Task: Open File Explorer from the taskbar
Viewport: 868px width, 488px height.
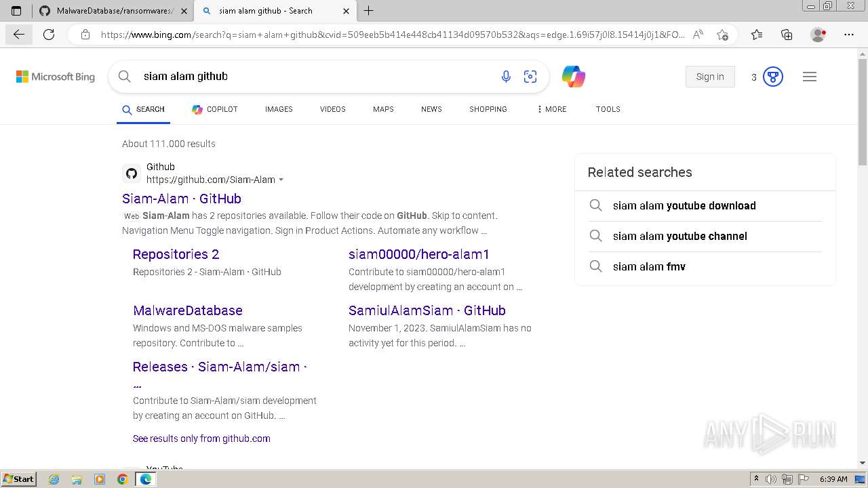Action: (77, 479)
